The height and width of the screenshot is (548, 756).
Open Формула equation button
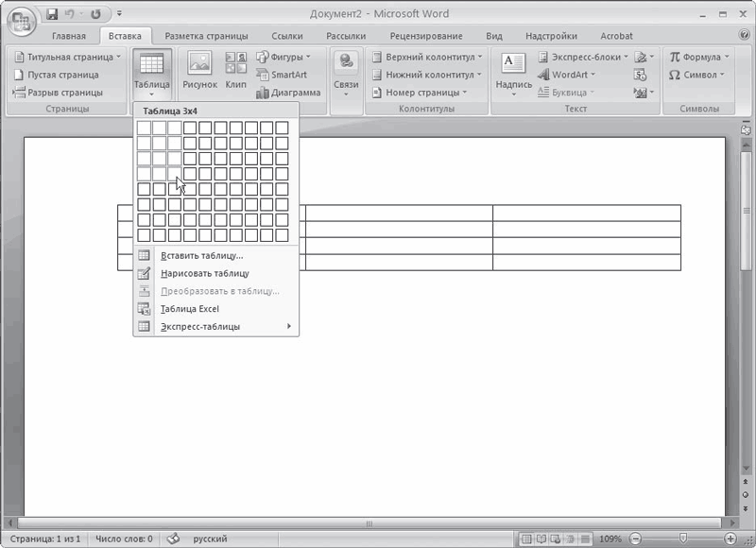click(x=699, y=57)
